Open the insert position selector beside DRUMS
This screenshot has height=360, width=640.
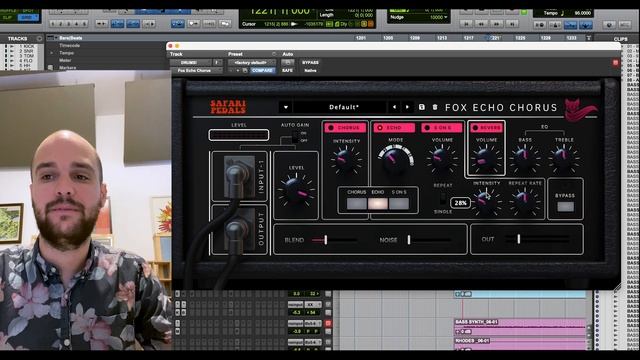218,62
